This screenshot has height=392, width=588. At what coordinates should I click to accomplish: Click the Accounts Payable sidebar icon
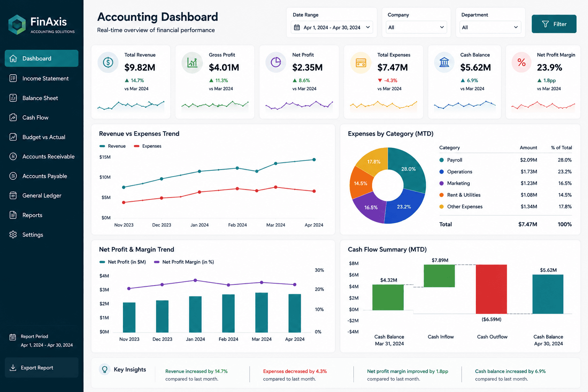tap(13, 176)
